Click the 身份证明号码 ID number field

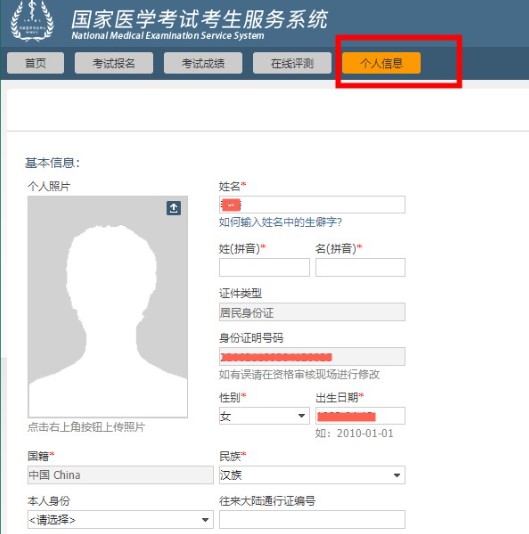[312, 356]
